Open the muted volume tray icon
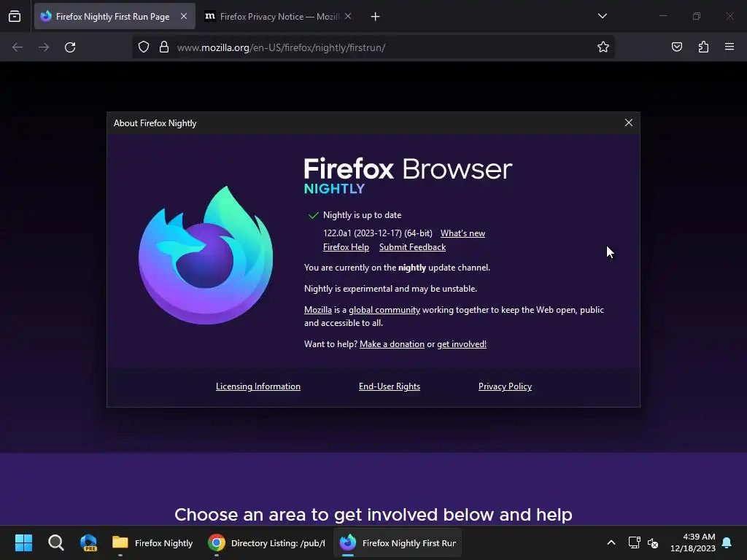747x560 pixels. pyautogui.click(x=653, y=542)
